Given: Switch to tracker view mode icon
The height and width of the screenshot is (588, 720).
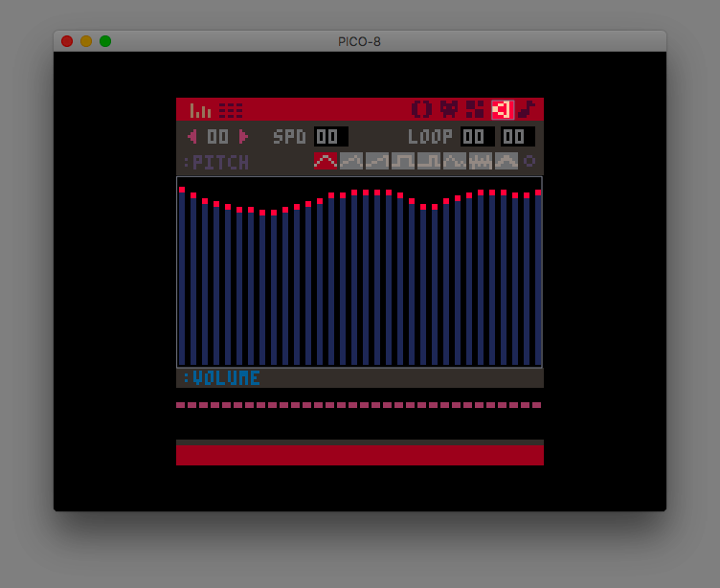Looking at the screenshot, I should [x=231, y=110].
